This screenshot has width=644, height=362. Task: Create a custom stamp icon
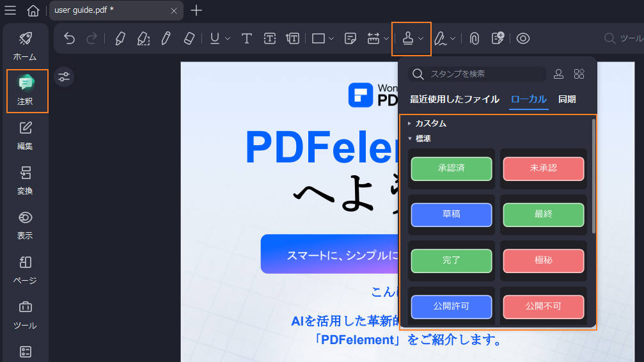pos(558,74)
